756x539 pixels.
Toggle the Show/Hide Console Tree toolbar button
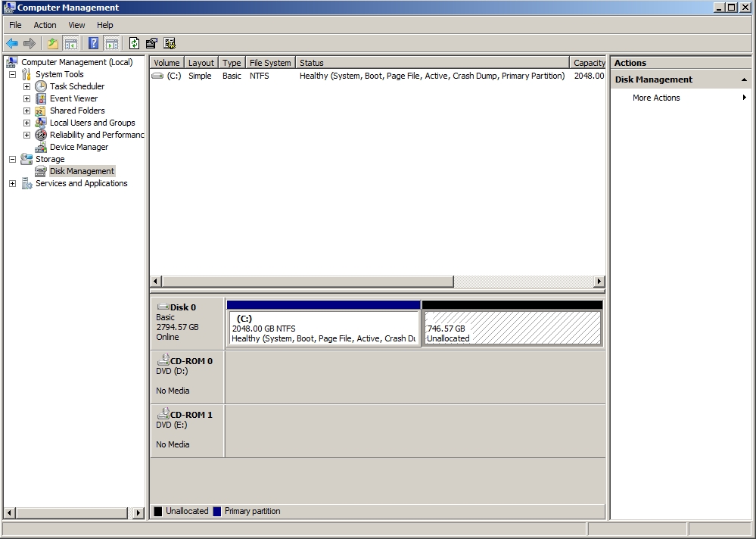coord(71,44)
